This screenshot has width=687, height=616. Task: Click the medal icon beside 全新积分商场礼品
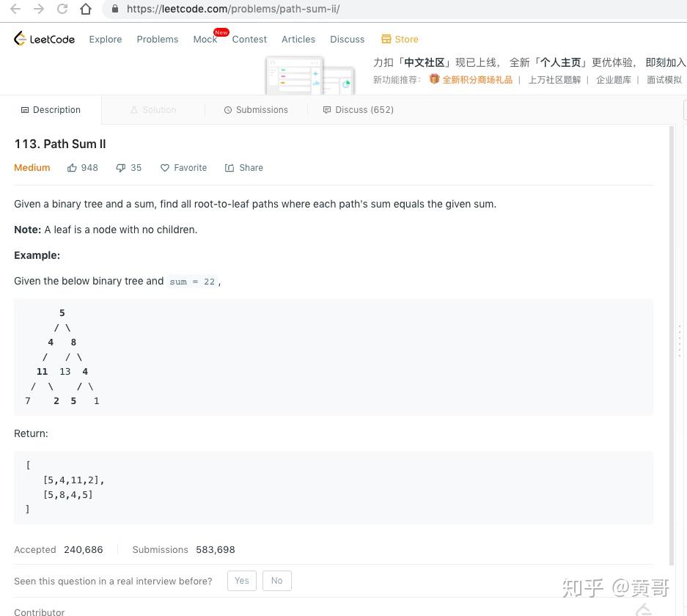[434, 79]
